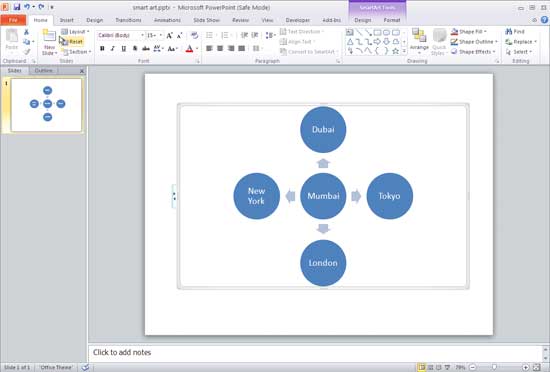
Task: Click the Find button
Action: click(515, 32)
